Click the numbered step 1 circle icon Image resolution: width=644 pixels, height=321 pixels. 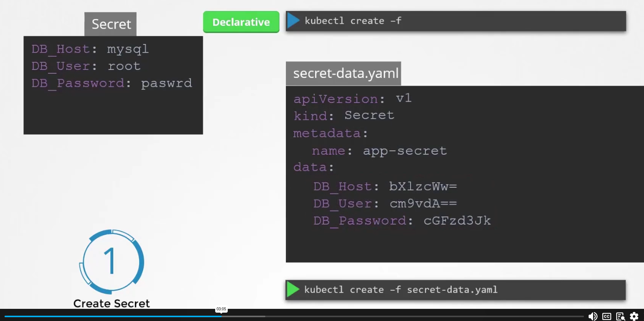111,261
